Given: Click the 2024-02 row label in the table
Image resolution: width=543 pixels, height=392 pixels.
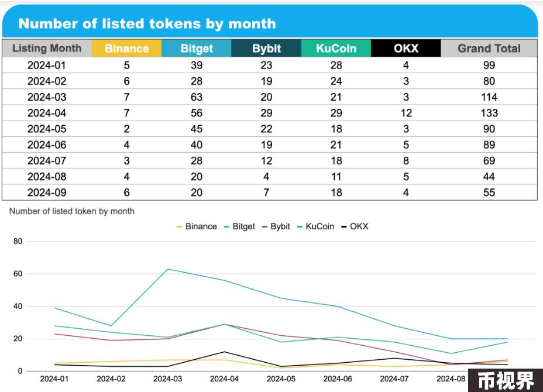Looking at the screenshot, I should [47, 81].
